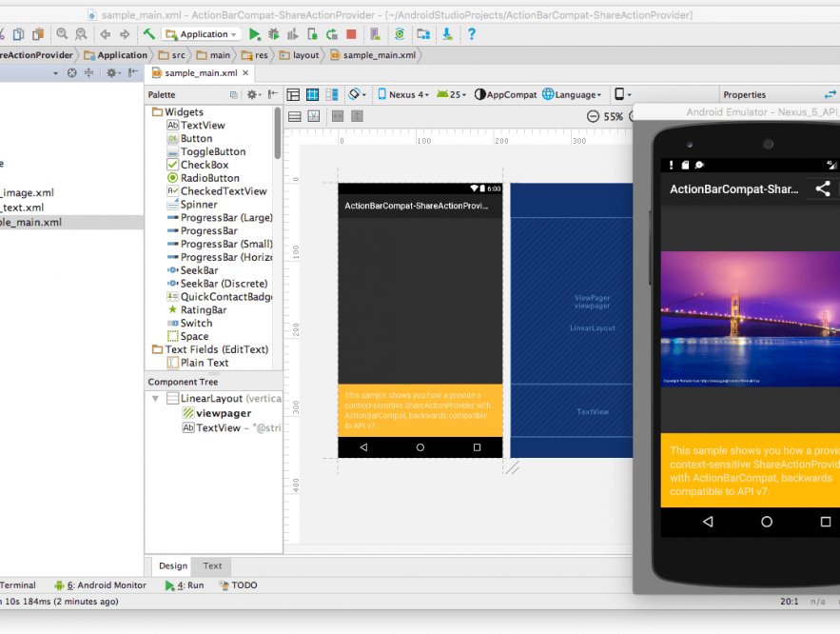Open the Terminal tool window

click(18, 585)
